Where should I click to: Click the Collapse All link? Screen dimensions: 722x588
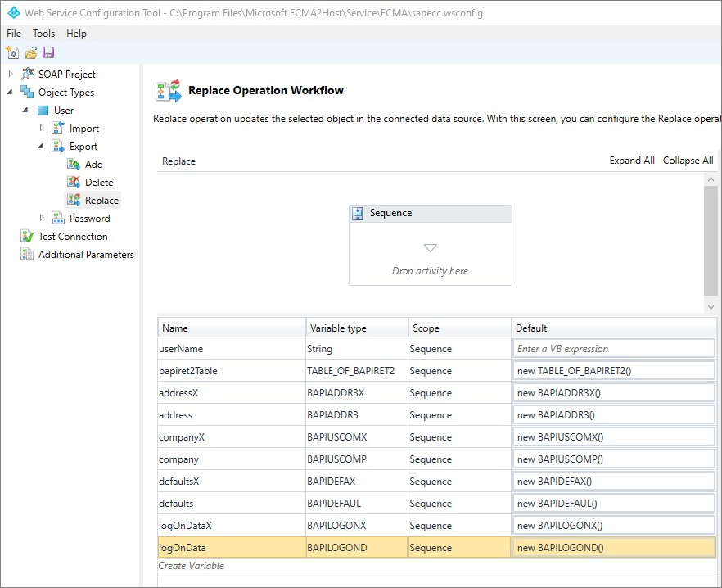pos(688,161)
